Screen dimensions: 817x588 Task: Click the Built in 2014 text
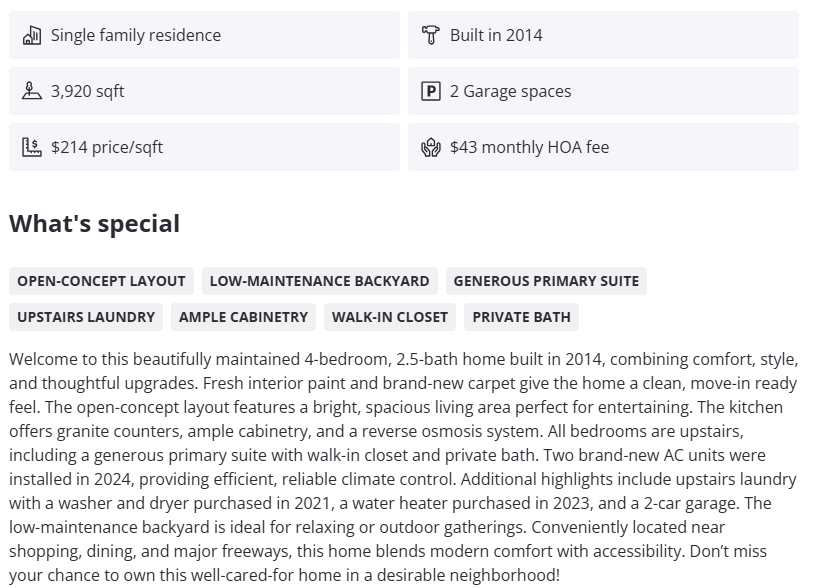496,35
